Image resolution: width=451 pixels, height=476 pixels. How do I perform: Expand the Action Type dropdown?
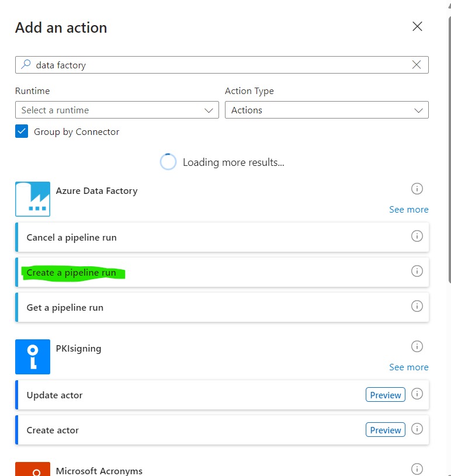click(x=327, y=110)
